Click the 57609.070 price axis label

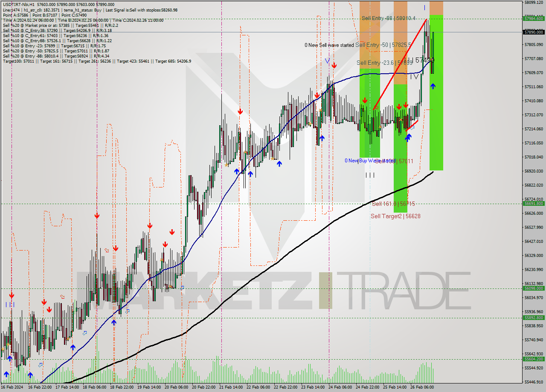(x=534, y=72)
